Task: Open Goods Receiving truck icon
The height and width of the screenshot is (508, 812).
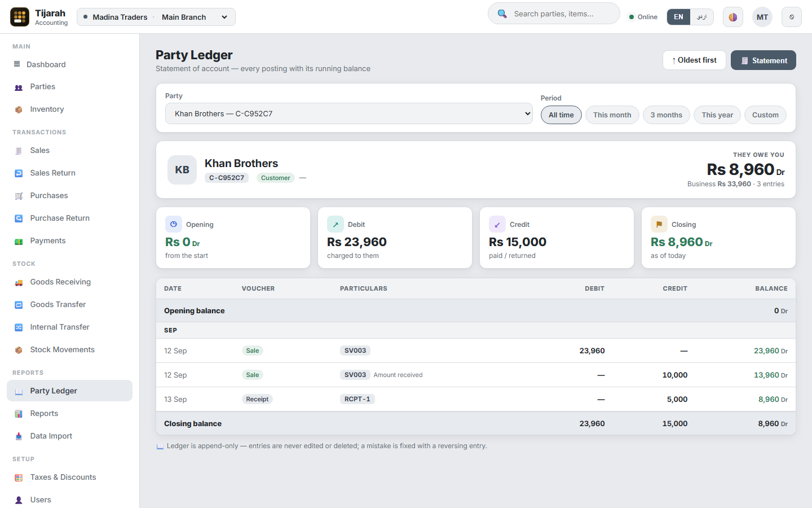Action: tap(19, 282)
